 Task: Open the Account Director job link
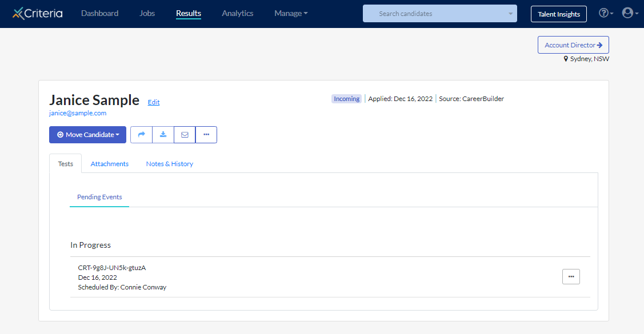click(573, 45)
